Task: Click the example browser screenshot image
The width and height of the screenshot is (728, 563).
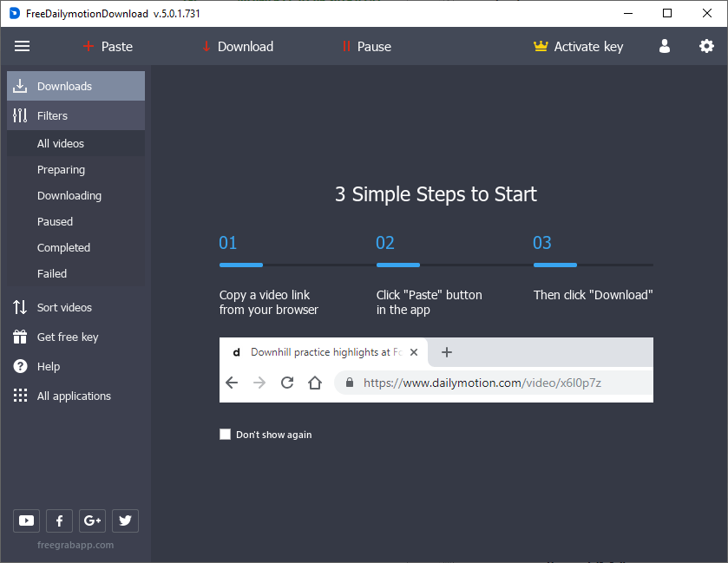Action: (436, 370)
